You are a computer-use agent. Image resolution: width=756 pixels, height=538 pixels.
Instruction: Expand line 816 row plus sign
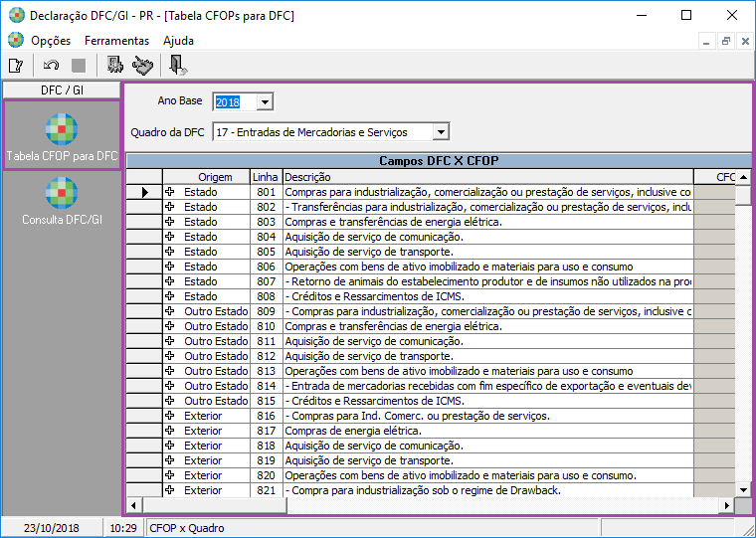(170, 416)
